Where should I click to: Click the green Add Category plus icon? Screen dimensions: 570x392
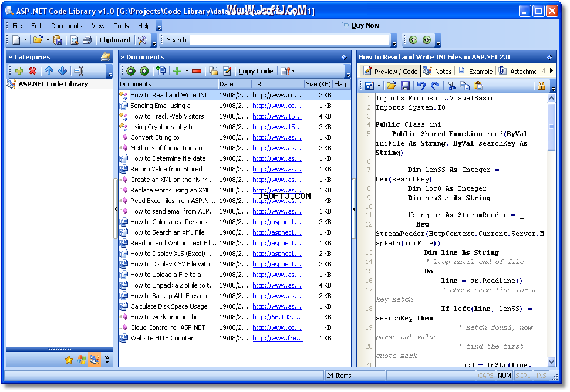[19, 71]
